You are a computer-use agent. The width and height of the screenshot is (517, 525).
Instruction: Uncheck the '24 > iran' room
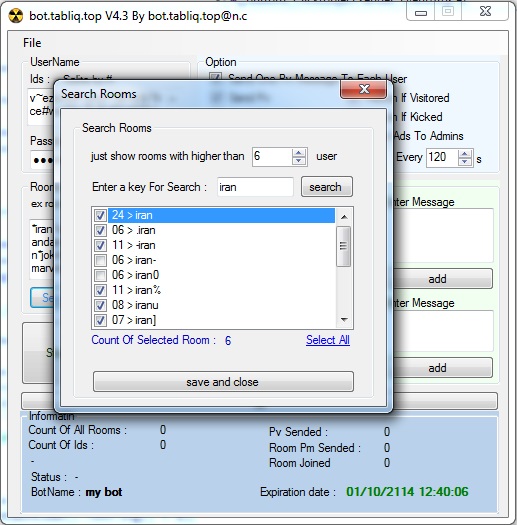pyautogui.click(x=100, y=215)
